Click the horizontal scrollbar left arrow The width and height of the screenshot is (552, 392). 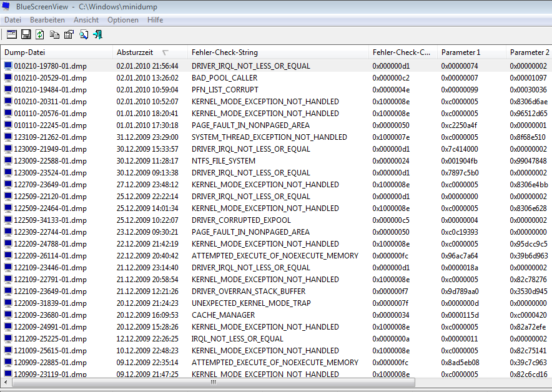6,382
